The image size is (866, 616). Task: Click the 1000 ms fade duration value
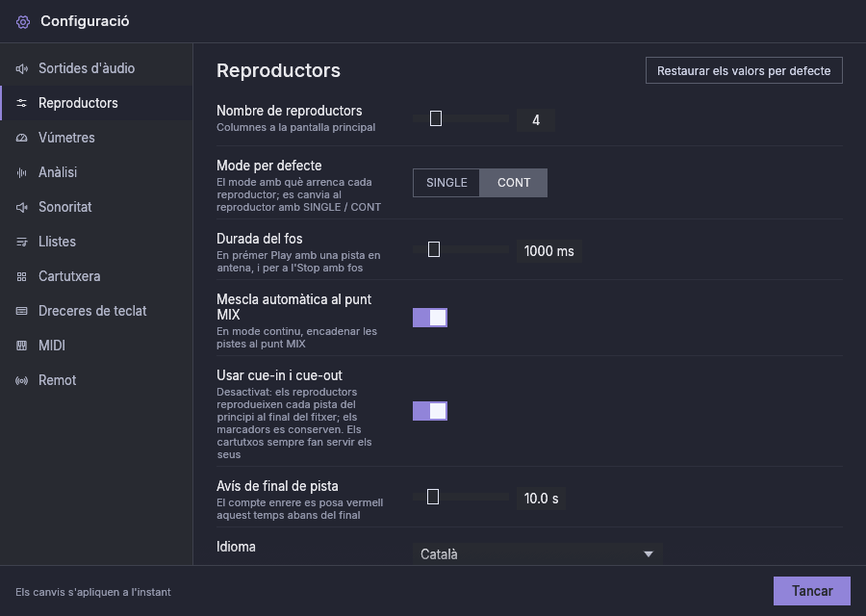click(x=549, y=251)
